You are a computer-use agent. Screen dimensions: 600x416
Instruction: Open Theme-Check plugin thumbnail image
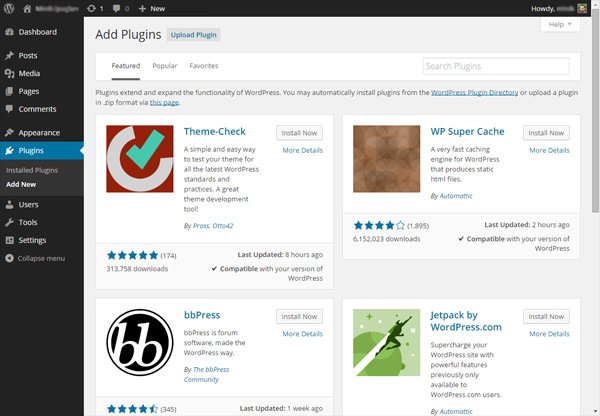(x=140, y=159)
